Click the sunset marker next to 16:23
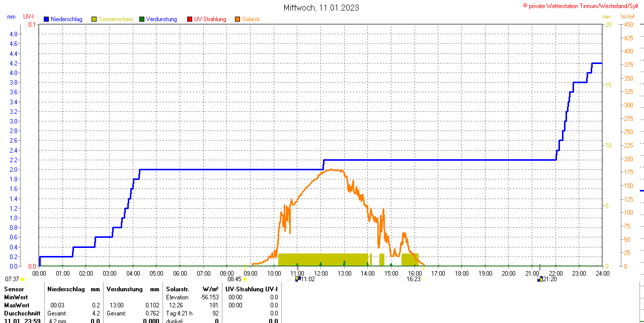The image size is (644, 323). click(x=424, y=279)
